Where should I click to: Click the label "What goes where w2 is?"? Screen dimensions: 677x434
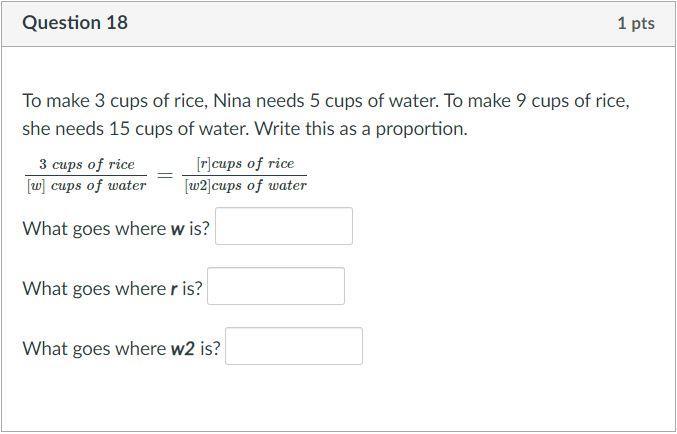pyautogui.click(x=121, y=349)
